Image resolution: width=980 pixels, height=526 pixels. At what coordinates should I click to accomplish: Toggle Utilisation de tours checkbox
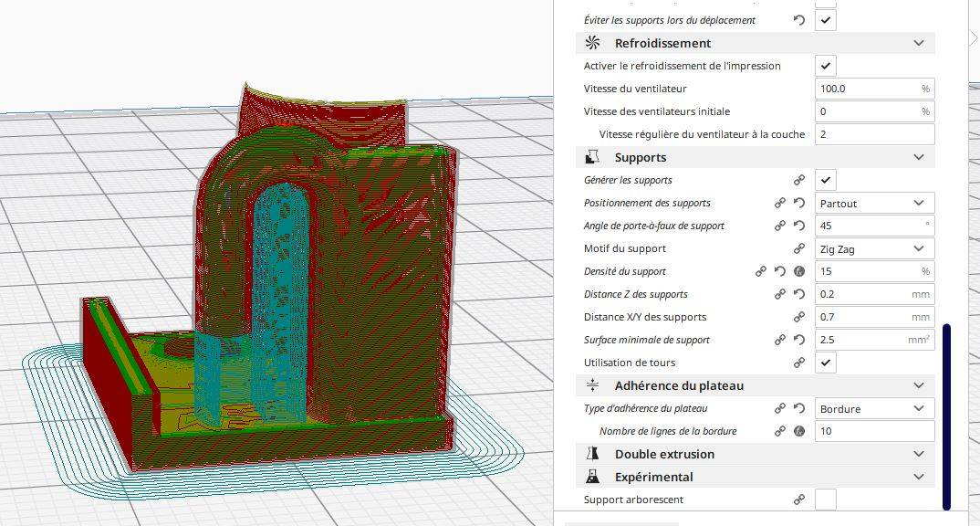(x=826, y=363)
